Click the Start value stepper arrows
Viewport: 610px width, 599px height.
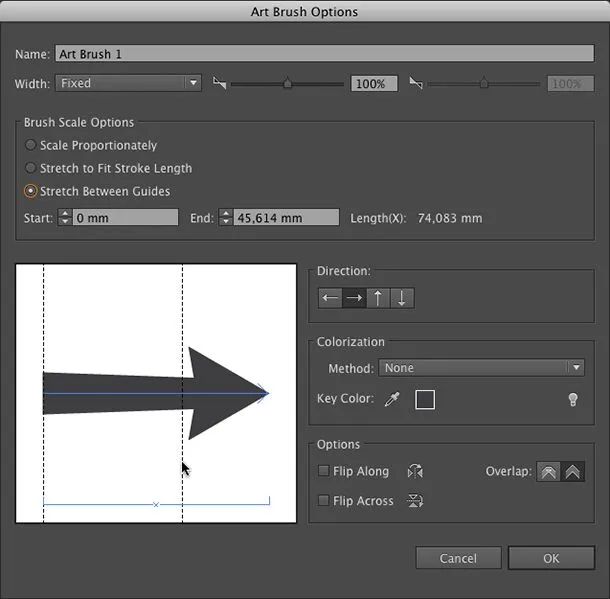coord(65,217)
